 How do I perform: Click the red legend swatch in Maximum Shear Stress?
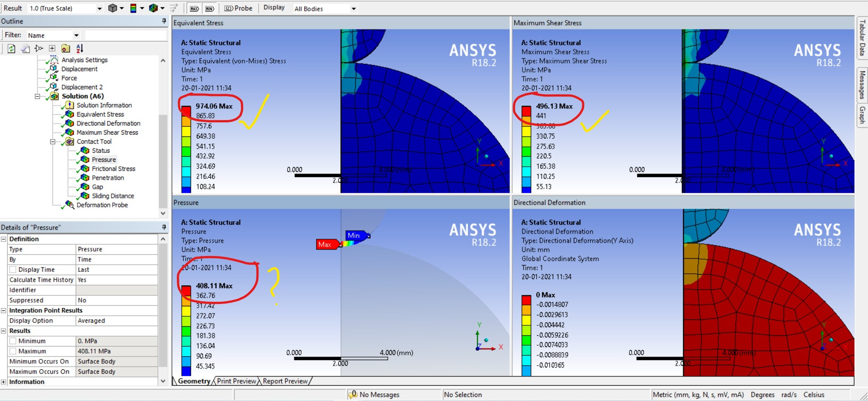(x=526, y=111)
